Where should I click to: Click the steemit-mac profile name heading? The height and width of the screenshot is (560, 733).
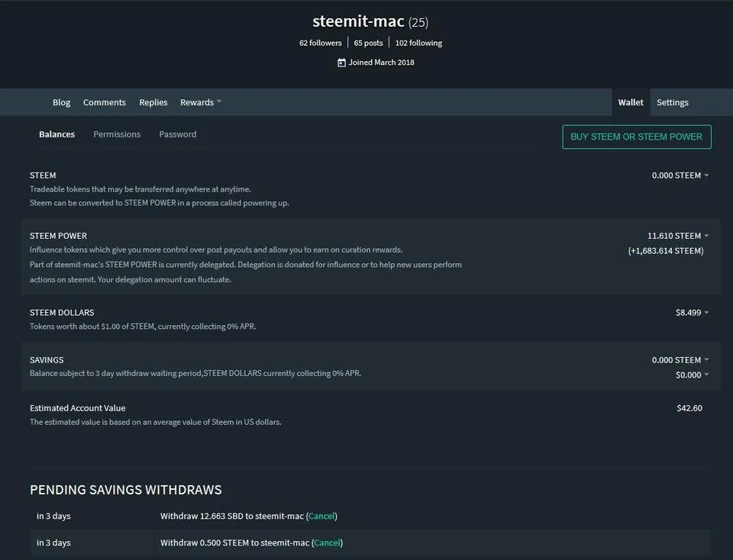click(358, 21)
